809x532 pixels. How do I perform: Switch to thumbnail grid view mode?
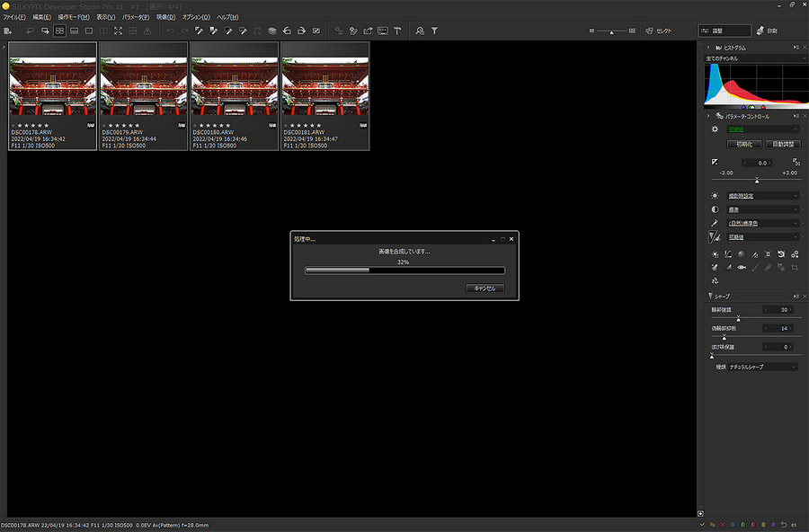coord(59,31)
